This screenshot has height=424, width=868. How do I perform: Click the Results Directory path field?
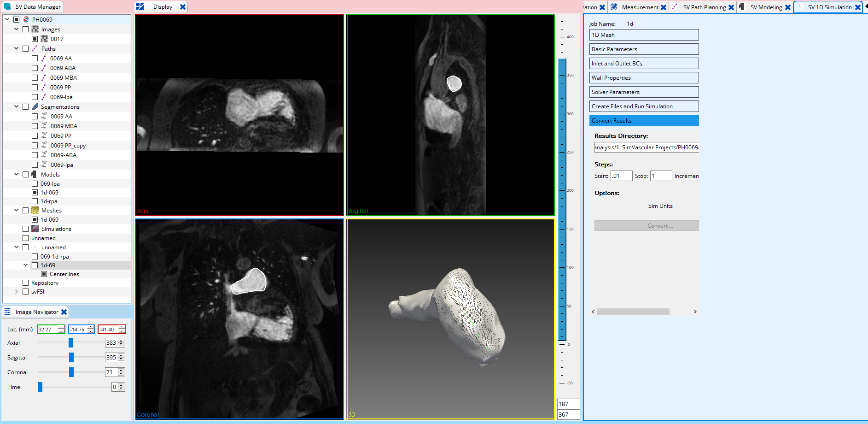click(647, 147)
